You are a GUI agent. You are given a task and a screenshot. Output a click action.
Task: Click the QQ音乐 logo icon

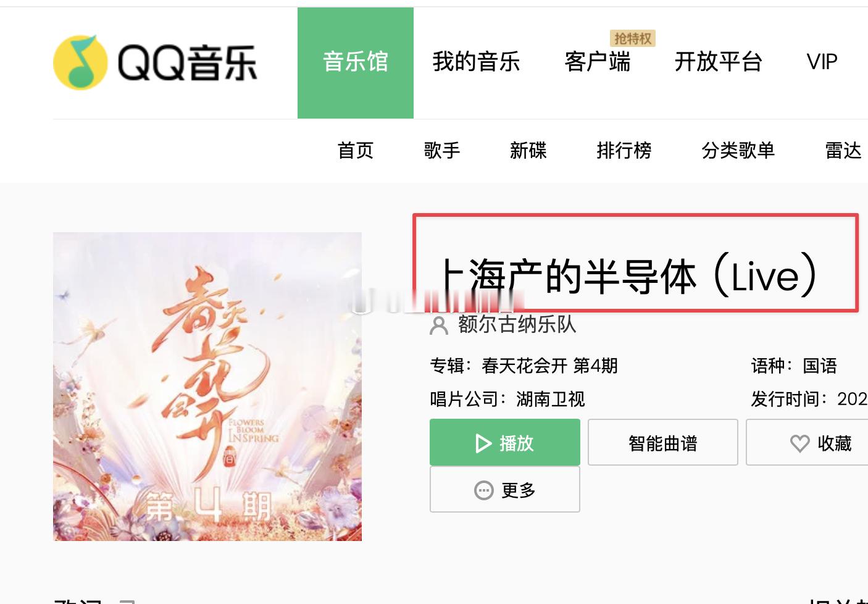(80, 62)
